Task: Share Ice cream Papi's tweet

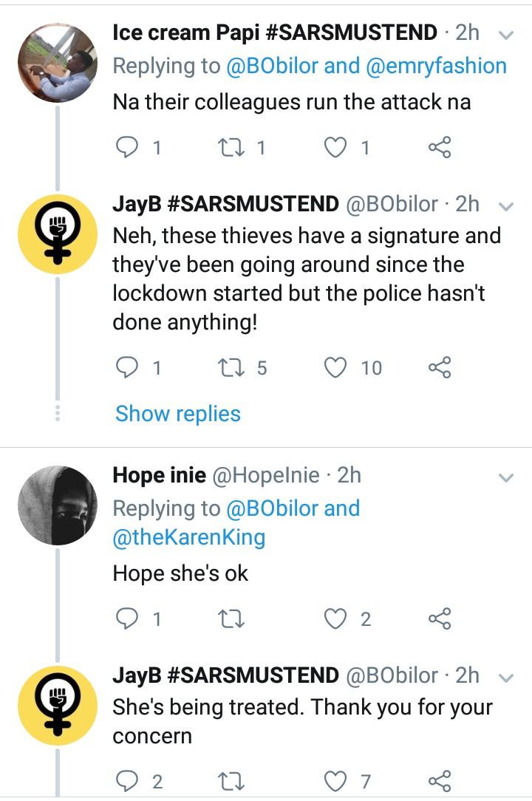Action: coord(439,149)
